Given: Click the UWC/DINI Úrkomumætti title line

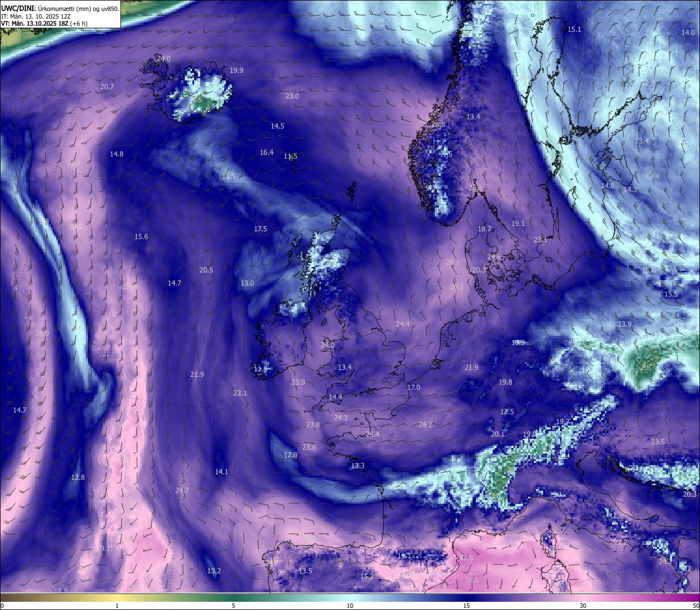Looking at the screenshot, I should [x=60, y=8].
